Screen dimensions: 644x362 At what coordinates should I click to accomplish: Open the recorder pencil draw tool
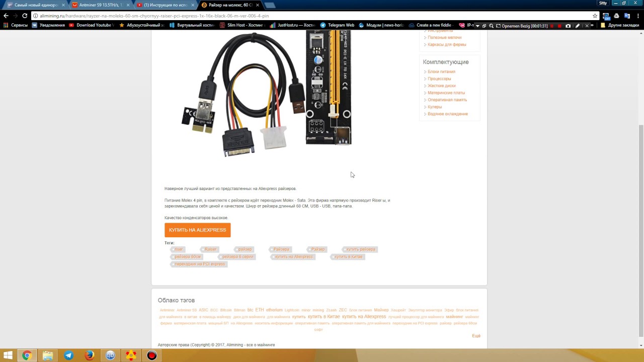[578, 26]
